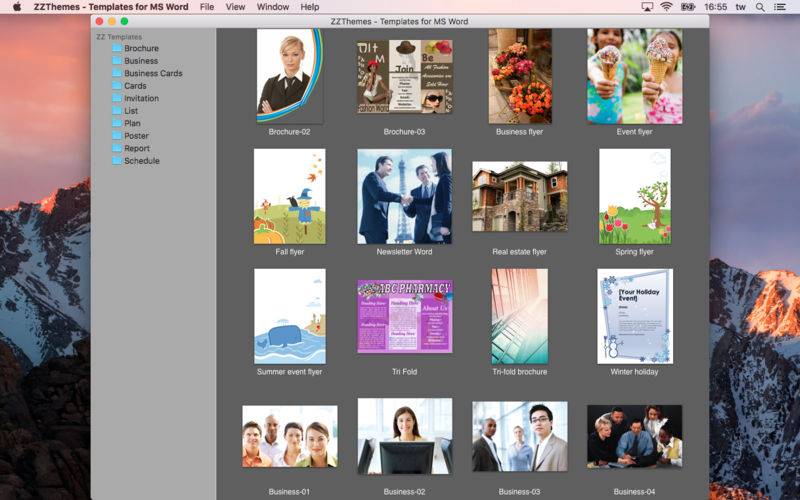Screen dimensions: 800x500
Task: Open the ZZThemes application menu
Action: (111, 7)
